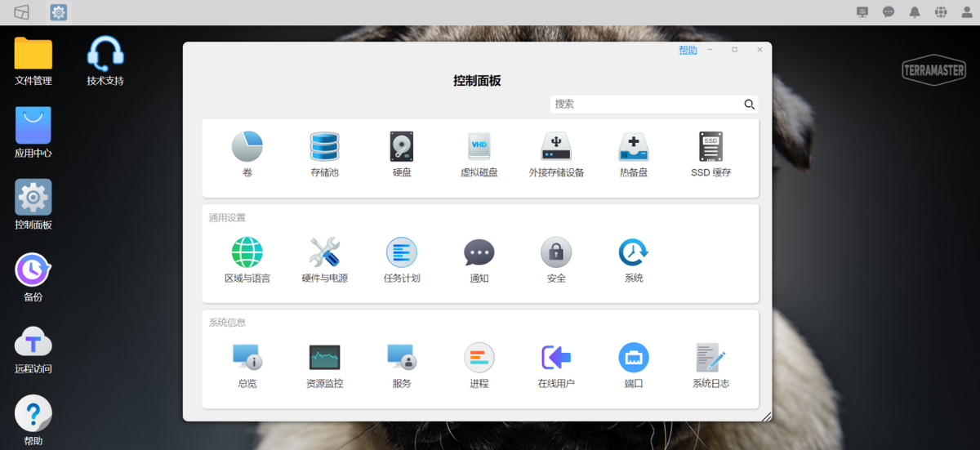Open 技术支持 tech support desktop icon
The width and height of the screenshot is (980, 450).
pyautogui.click(x=105, y=53)
